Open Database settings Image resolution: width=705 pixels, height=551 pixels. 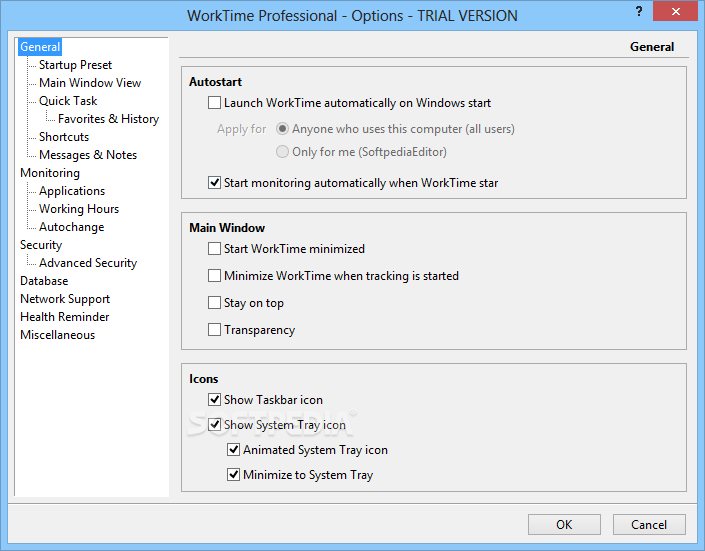pyautogui.click(x=44, y=281)
